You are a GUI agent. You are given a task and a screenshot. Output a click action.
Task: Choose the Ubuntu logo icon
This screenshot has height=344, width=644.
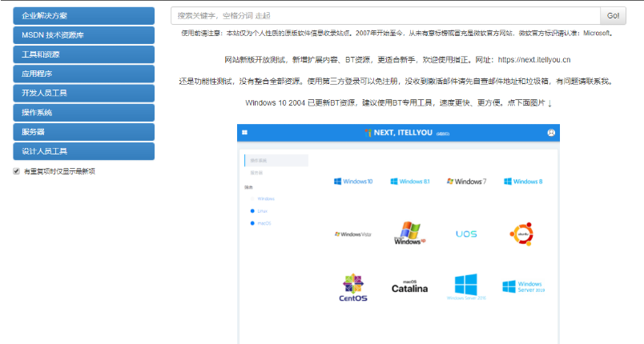(x=521, y=233)
